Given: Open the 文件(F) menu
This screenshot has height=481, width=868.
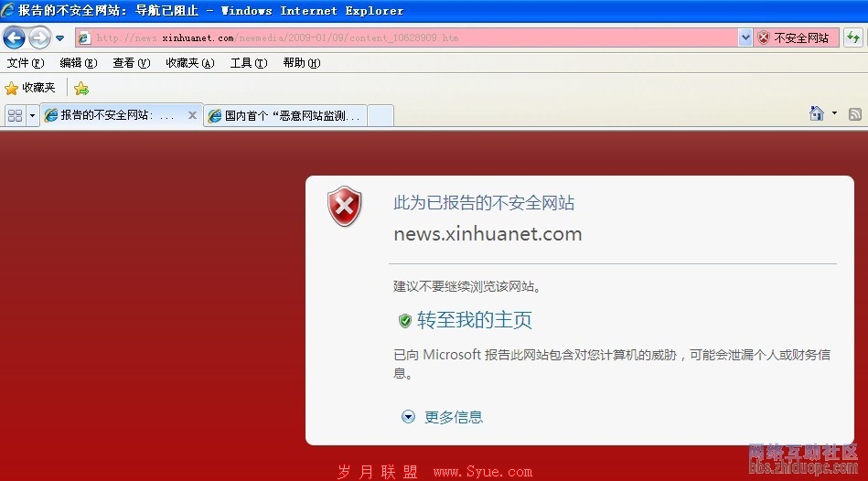Looking at the screenshot, I should coord(25,62).
